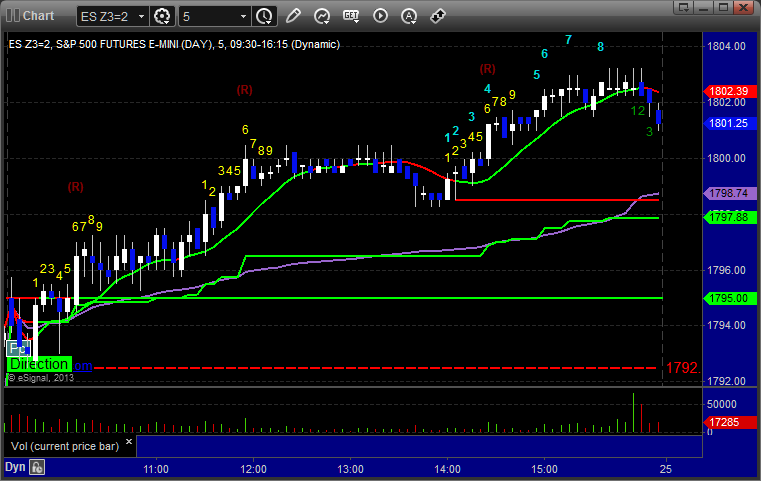
Task: Click the cyan count number 8
Action: pos(600,47)
